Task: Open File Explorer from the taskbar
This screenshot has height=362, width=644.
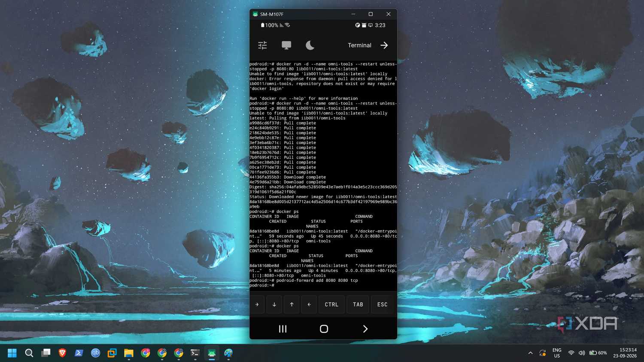Action: (x=129, y=353)
